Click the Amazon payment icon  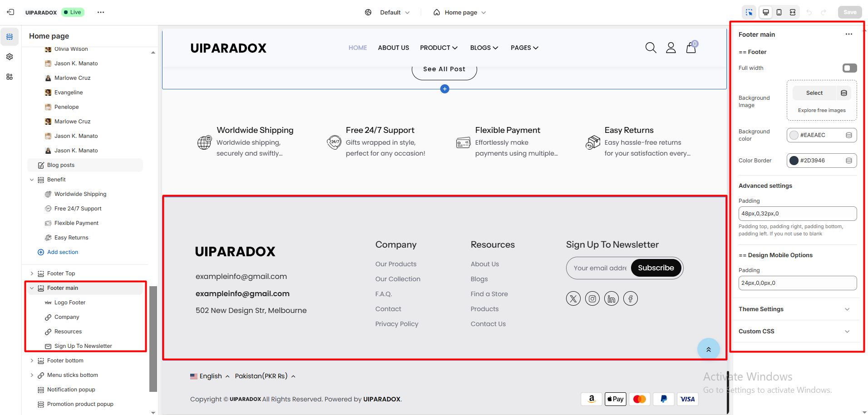[592, 399]
